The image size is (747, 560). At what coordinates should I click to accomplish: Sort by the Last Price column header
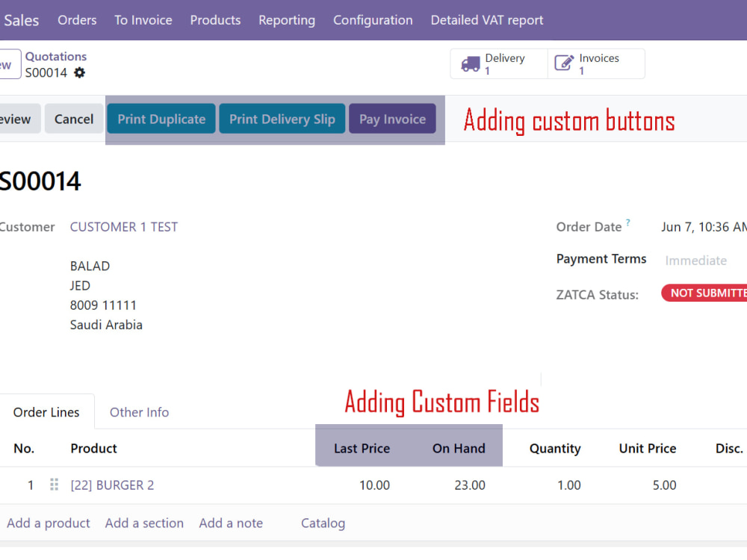(x=362, y=448)
